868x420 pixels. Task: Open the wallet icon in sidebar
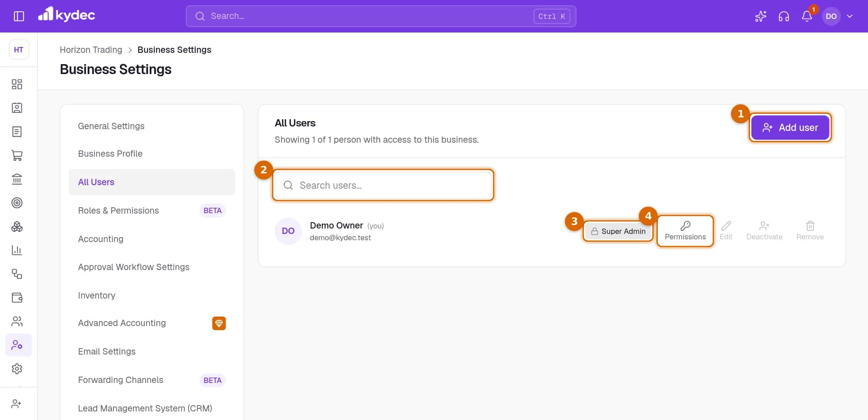[17, 298]
